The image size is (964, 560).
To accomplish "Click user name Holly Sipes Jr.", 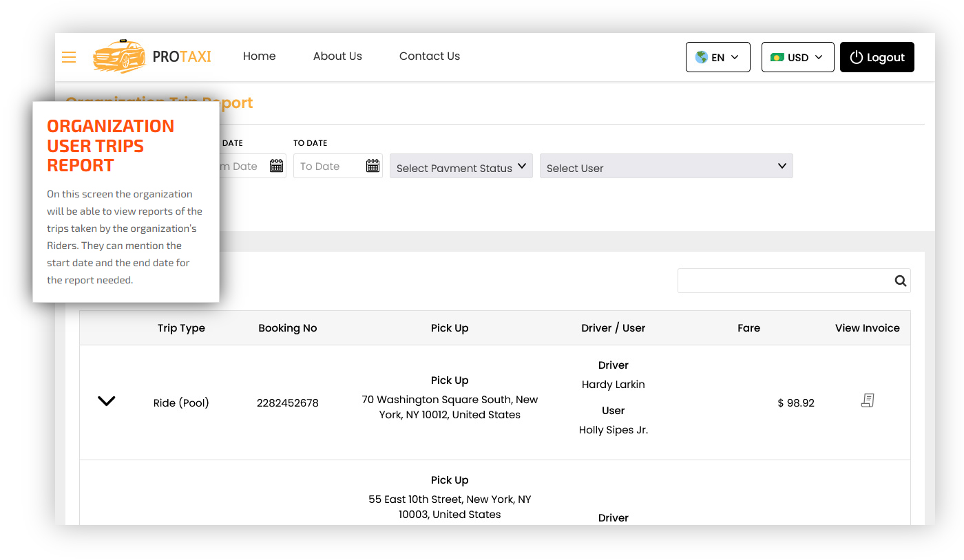I will (x=614, y=430).
